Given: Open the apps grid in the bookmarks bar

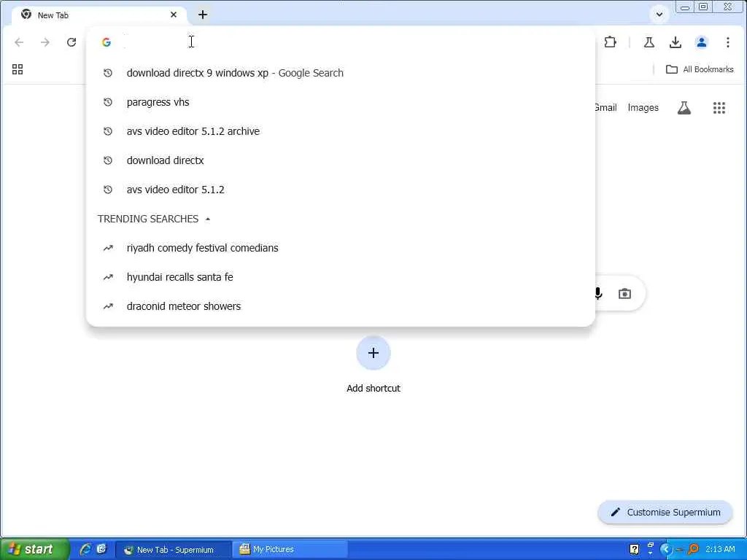Looking at the screenshot, I should tap(18, 69).
